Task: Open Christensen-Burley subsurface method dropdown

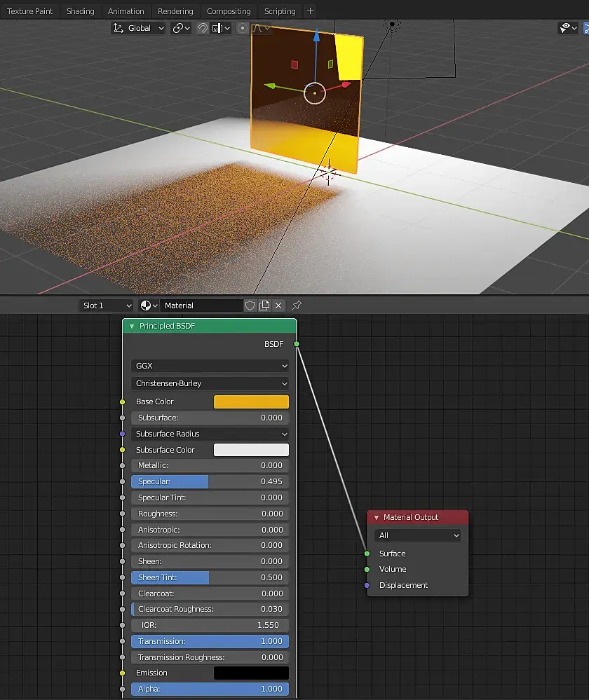Action: click(x=210, y=383)
